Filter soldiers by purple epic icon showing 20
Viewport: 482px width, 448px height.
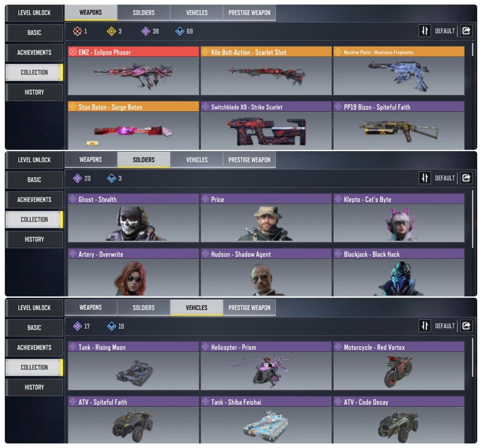pyautogui.click(x=77, y=178)
